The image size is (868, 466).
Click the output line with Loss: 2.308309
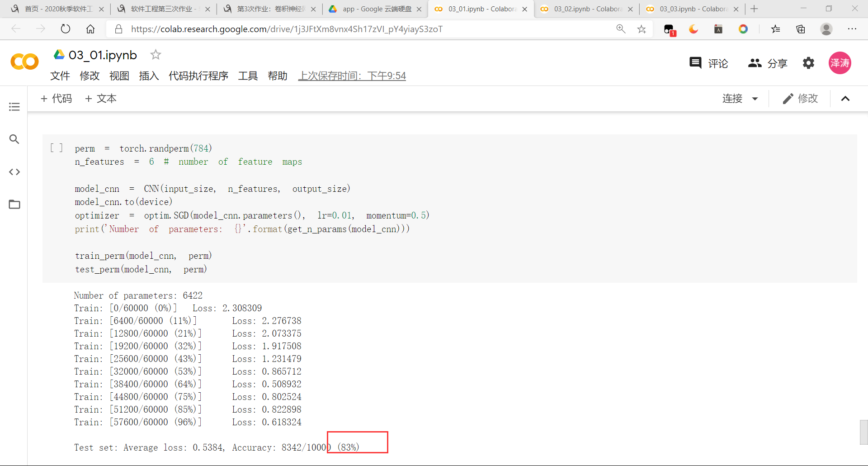pyautogui.click(x=168, y=308)
